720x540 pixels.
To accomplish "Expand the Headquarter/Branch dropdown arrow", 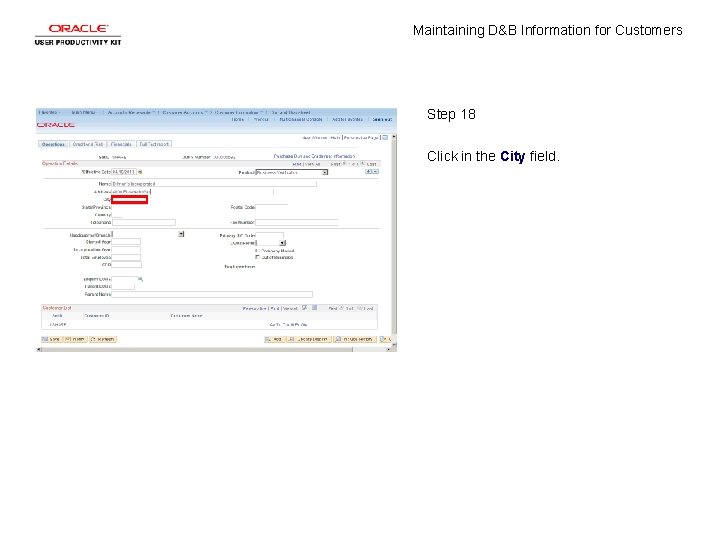I will click(181, 234).
